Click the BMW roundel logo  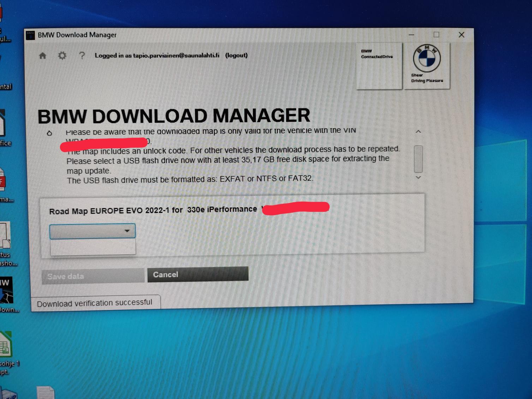[x=426, y=59]
